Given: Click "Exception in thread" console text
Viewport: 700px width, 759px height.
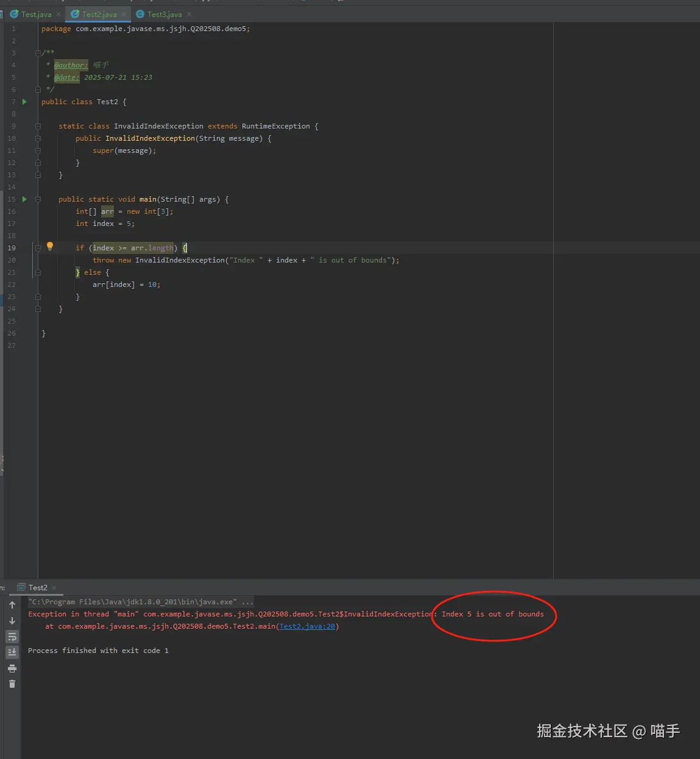Looking at the screenshot, I should pos(68,614).
